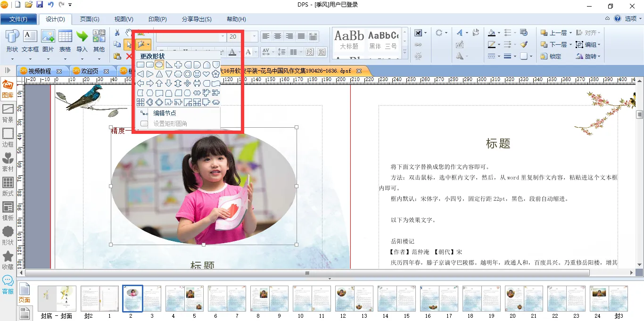Select the 封底 - 封面 page thumbnail
Viewport: 644px width, 321px height.
[57, 298]
